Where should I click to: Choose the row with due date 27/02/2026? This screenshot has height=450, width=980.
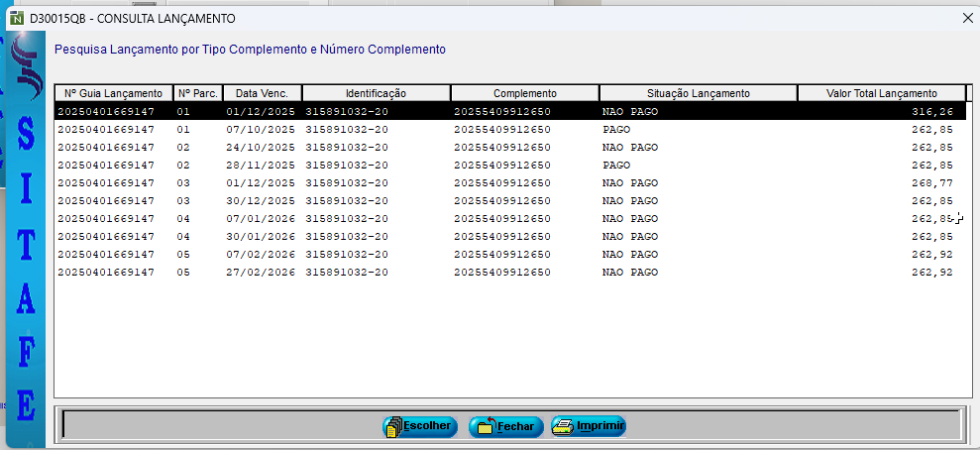(x=495, y=273)
